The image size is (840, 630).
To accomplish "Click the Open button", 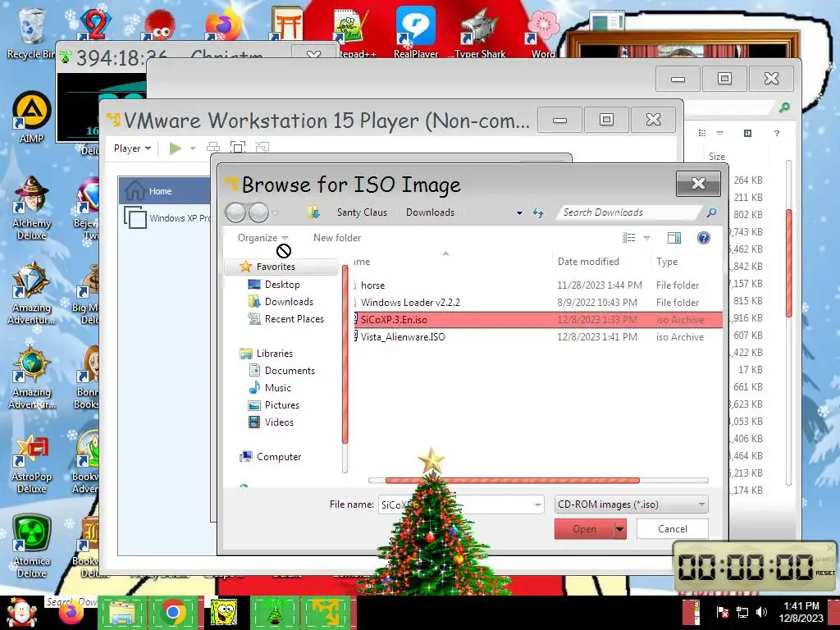I will [584, 529].
